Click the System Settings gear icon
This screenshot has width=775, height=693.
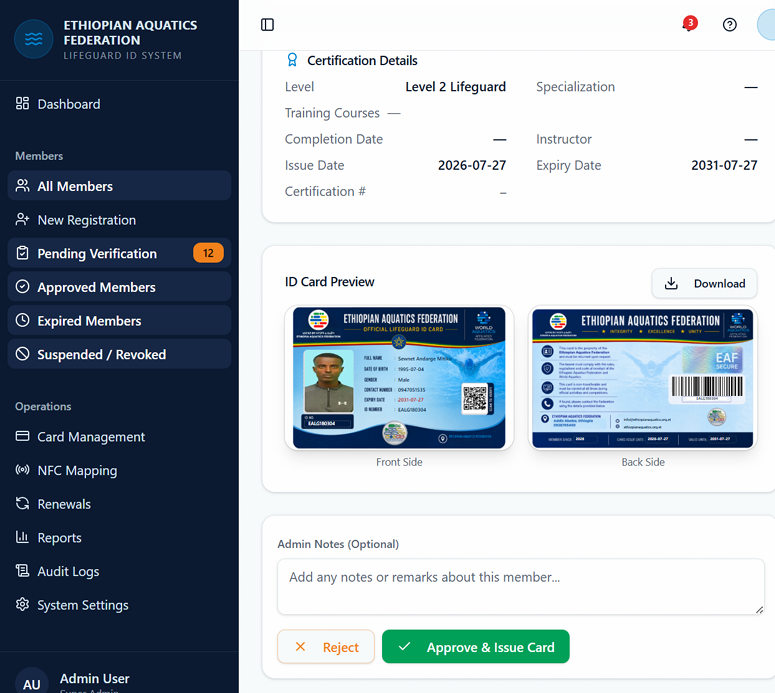point(22,605)
